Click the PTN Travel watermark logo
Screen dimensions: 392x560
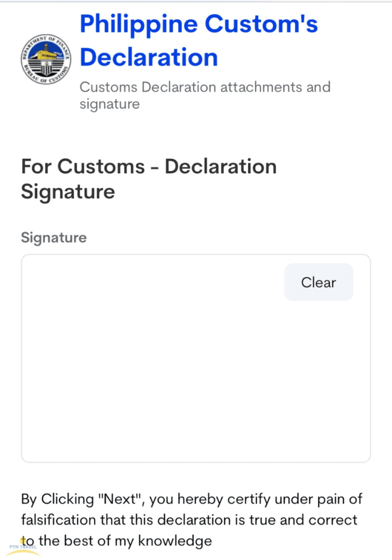pos(23,547)
